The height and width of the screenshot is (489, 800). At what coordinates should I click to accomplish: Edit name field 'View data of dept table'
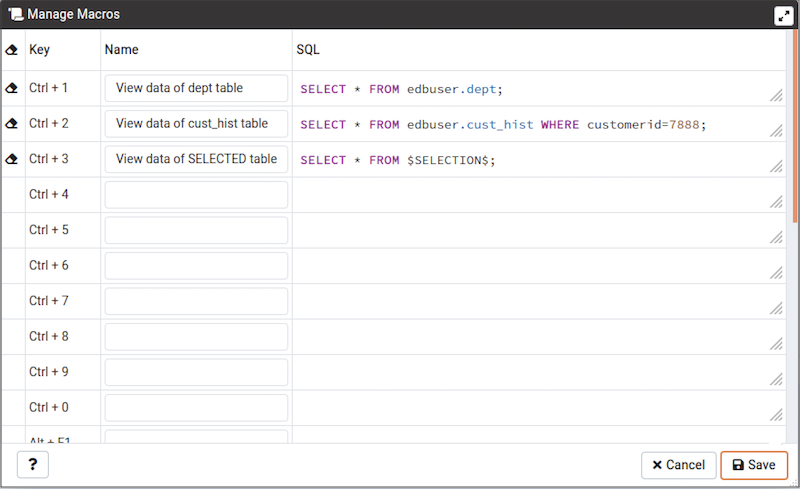(196, 88)
